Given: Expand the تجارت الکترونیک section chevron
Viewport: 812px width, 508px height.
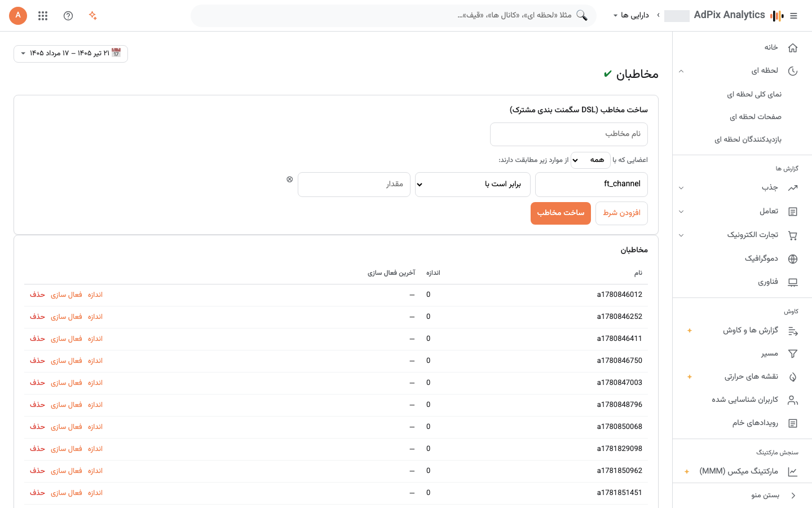Looking at the screenshot, I should (681, 235).
